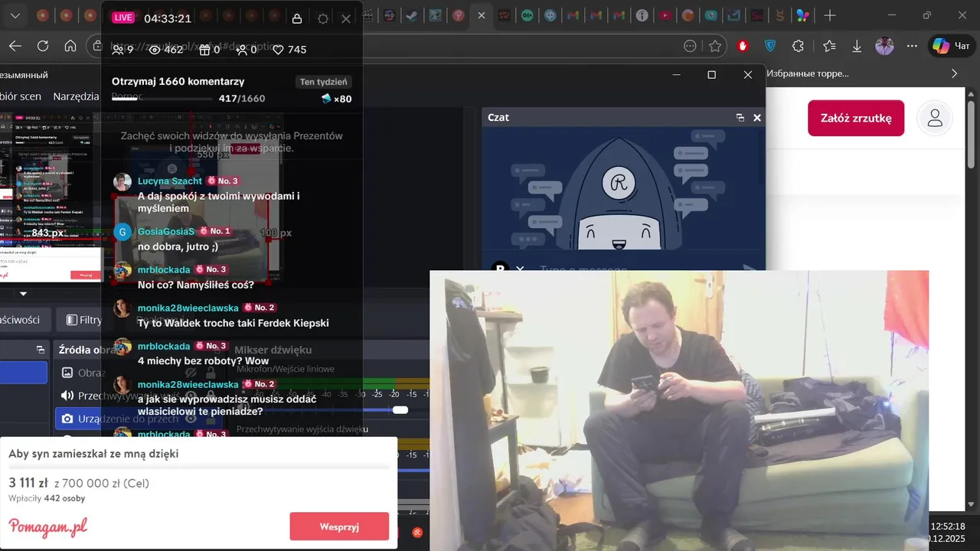Open the browser settings three-dot menu

912,46
